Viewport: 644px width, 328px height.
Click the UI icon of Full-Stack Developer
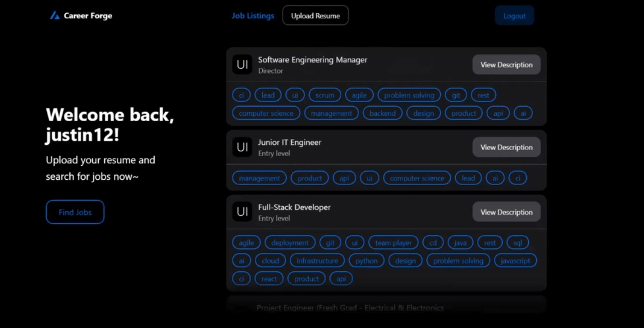(242, 212)
